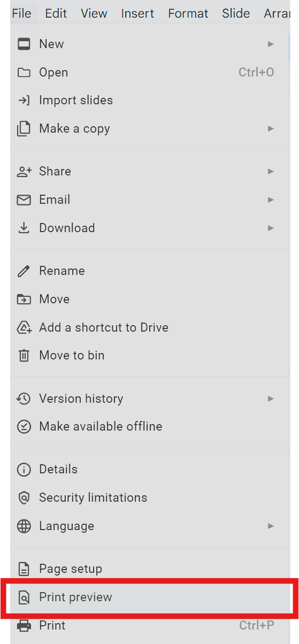
Task: Expand the Download submenu arrow
Action: pyautogui.click(x=271, y=228)
